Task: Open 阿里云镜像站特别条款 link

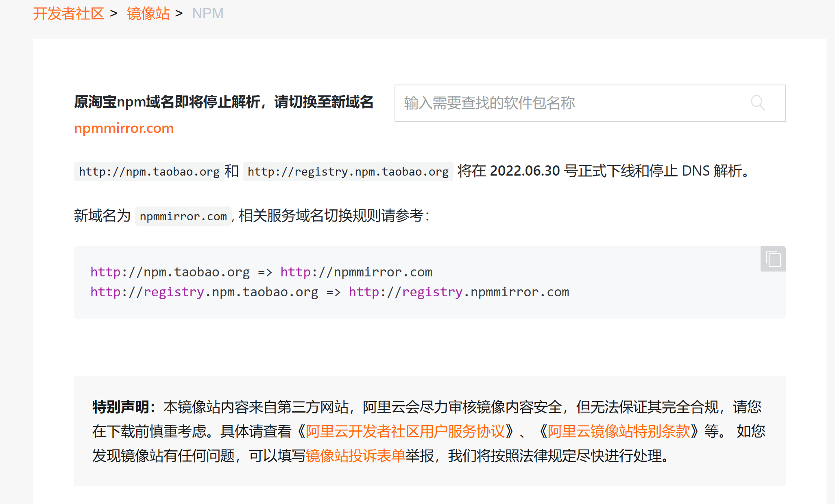Action: point(619,431)
